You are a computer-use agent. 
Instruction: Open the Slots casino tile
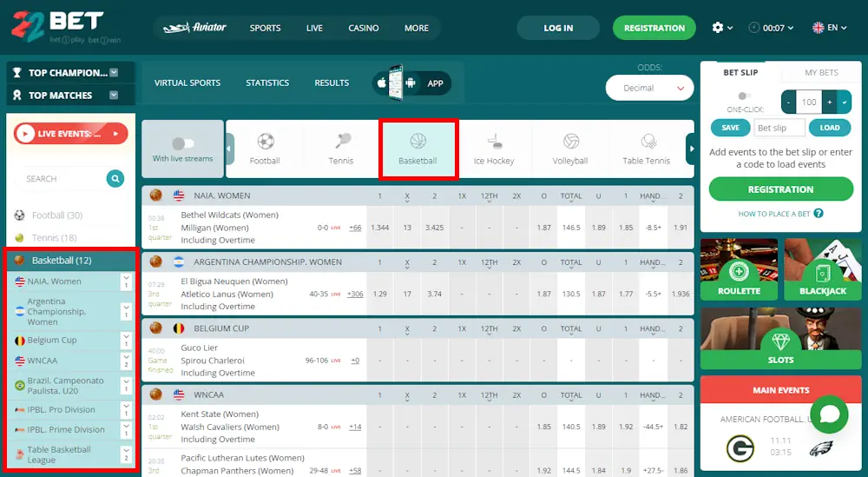point(780,338)
